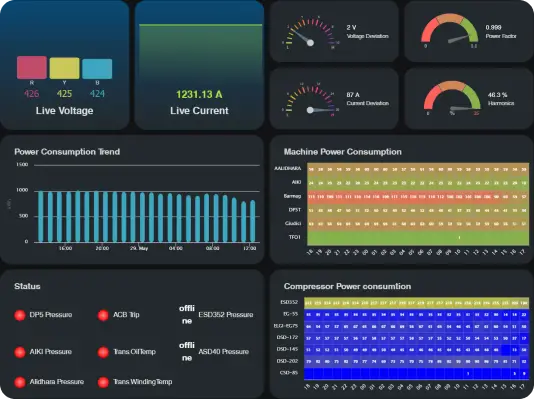The image size is (534, 399).
Task: Click the red indicator beside Trans OilTemp
Action: 103,352
